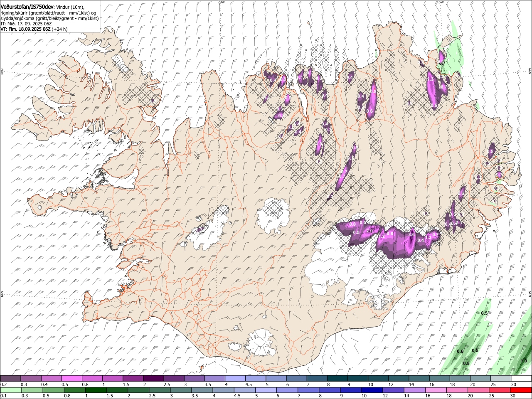Screen dimensions: 532x399
Task: Pick the dark teal 8 swatch in upper legend row
Action: coord(337,379)
